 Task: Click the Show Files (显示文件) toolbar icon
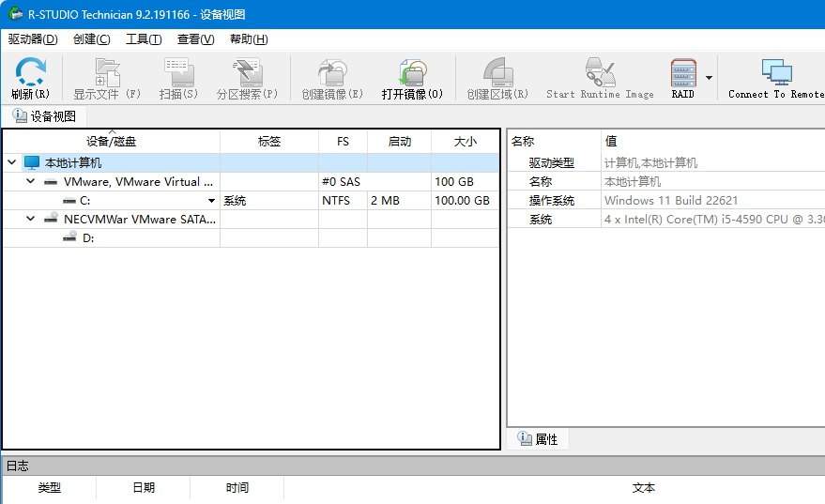pyautogui.click(x=107, y=72)
